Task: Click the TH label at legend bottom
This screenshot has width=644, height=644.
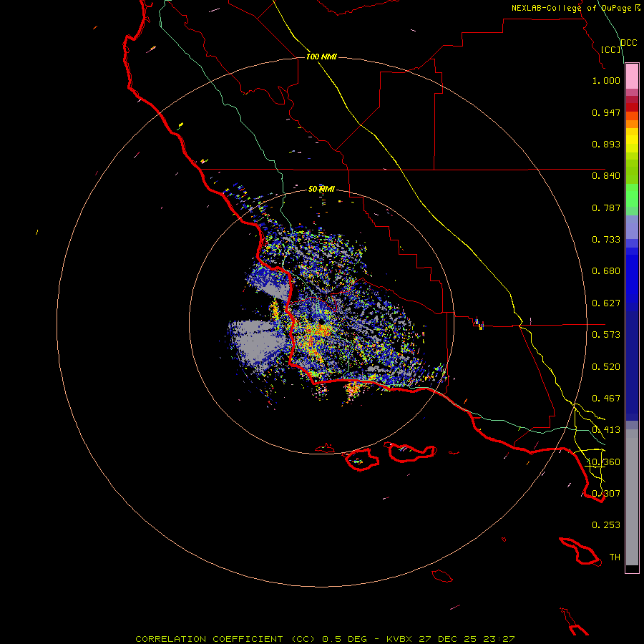Action: click(615, 557)
